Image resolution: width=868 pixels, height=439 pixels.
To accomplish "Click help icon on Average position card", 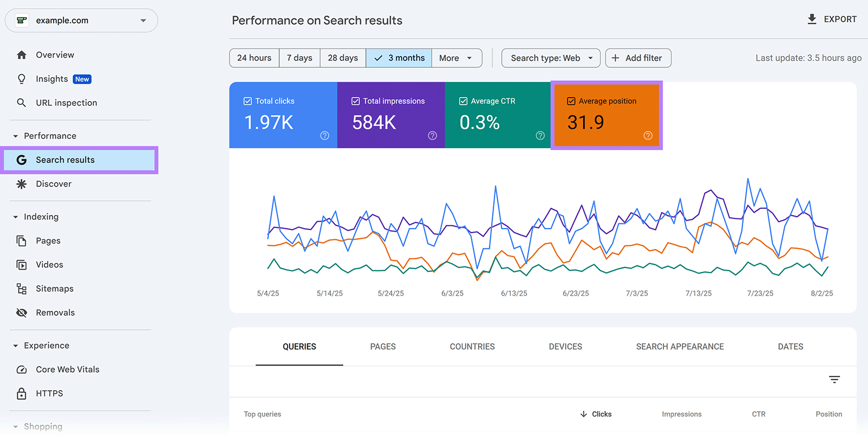I will point(648,136).
